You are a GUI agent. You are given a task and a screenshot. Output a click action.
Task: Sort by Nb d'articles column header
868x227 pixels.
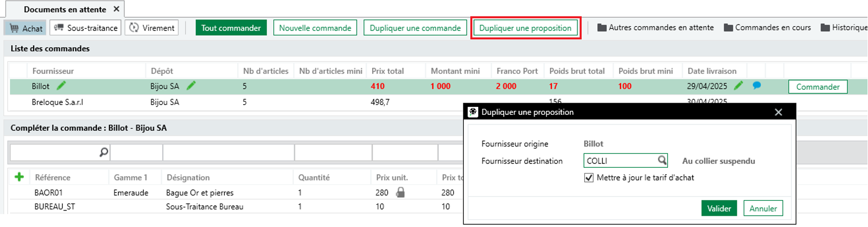266,71
